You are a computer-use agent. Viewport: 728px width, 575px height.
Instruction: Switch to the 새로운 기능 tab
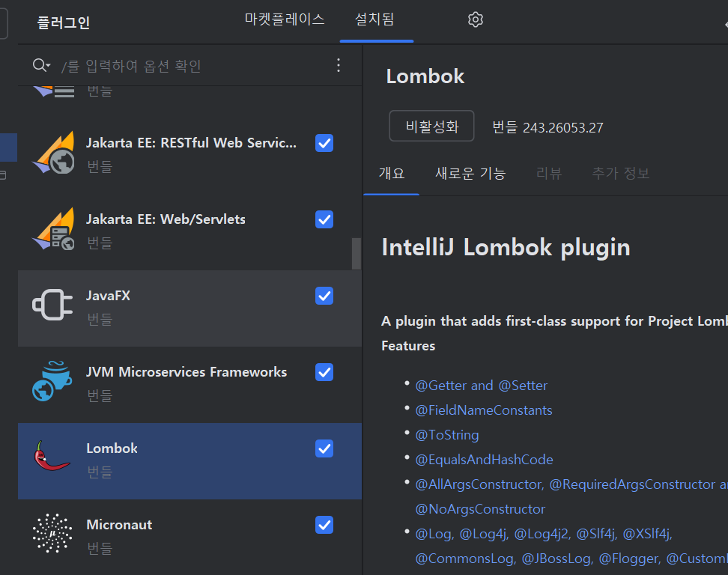pos(470,173)
